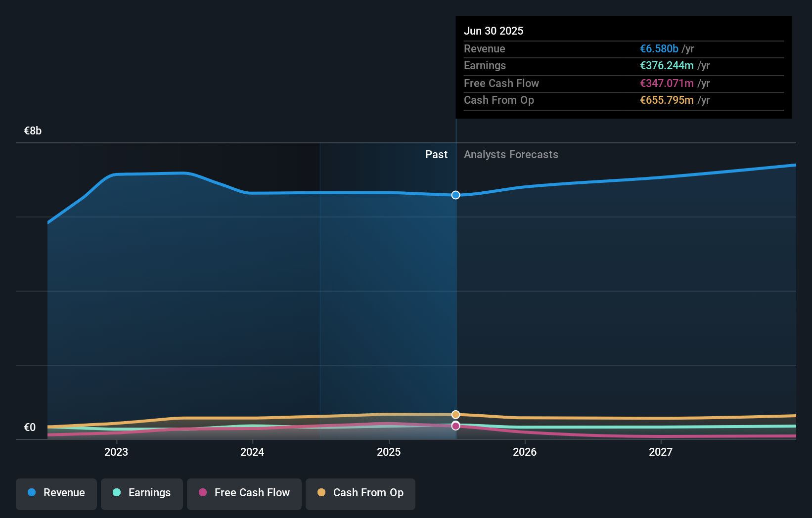Click the Free Cash Flow legend button
The height and width of the screenshot is (518, 812).
pos(244,494)
